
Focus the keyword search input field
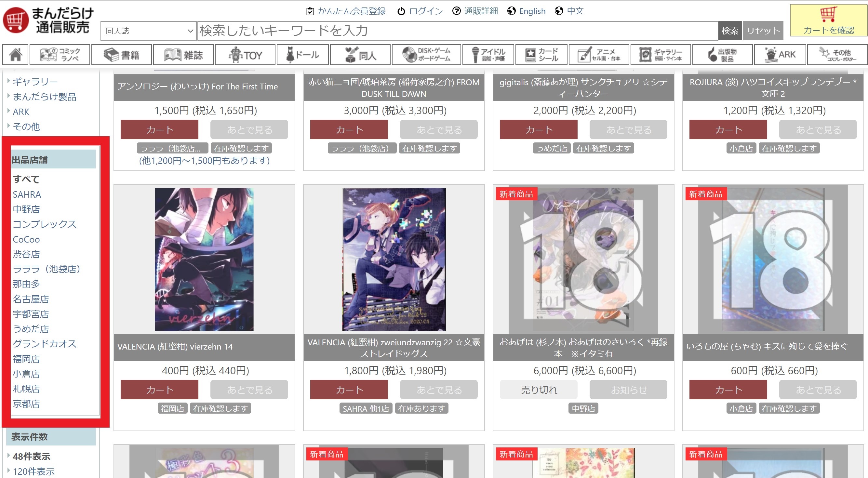[457, 31]
